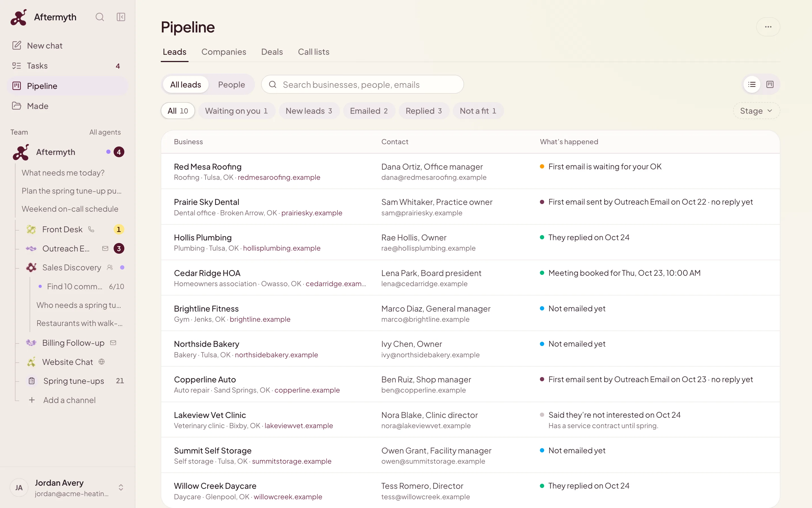The image size is (812, 508).
Task: Switch to the Companies tab
Action: click(224, 52)
